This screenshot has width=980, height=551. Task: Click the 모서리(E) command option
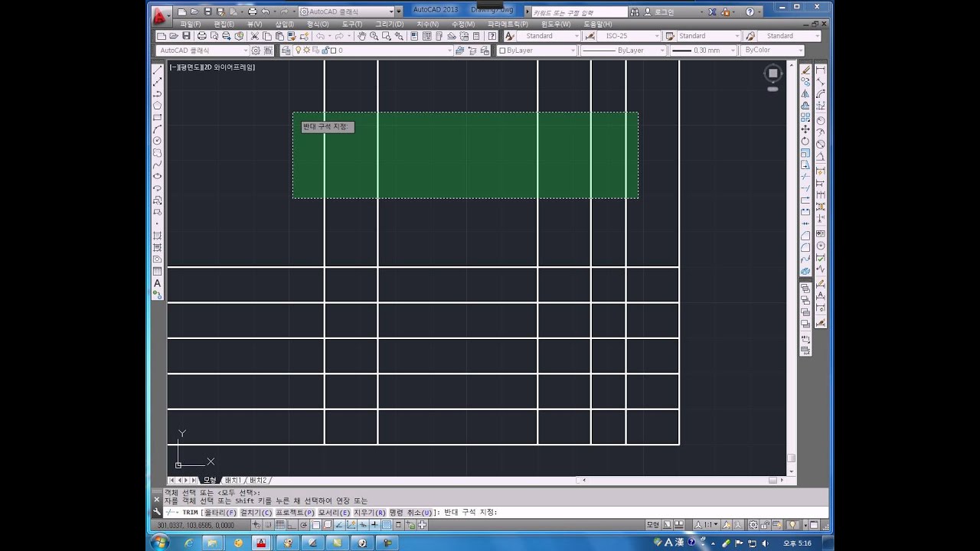point(335,513)
